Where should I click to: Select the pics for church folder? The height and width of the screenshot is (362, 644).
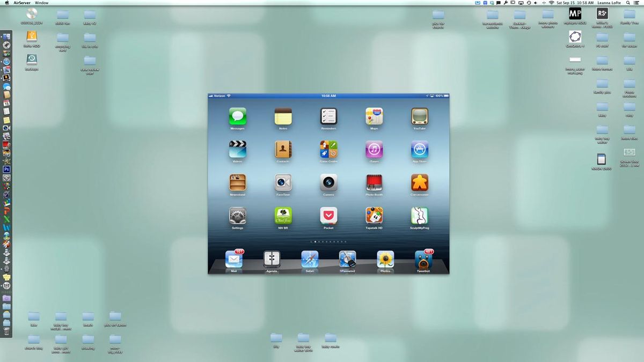pyautogui.click(x=438, y=14)
